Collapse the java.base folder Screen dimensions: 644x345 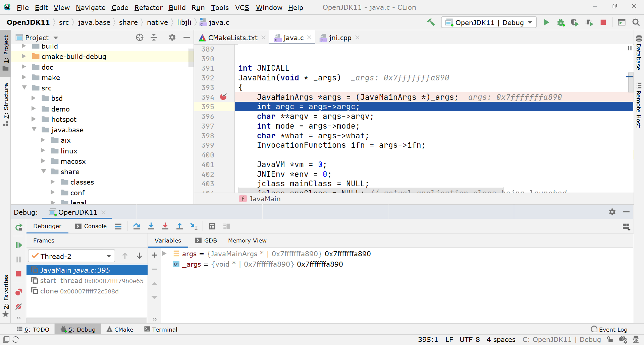(34, 130)
